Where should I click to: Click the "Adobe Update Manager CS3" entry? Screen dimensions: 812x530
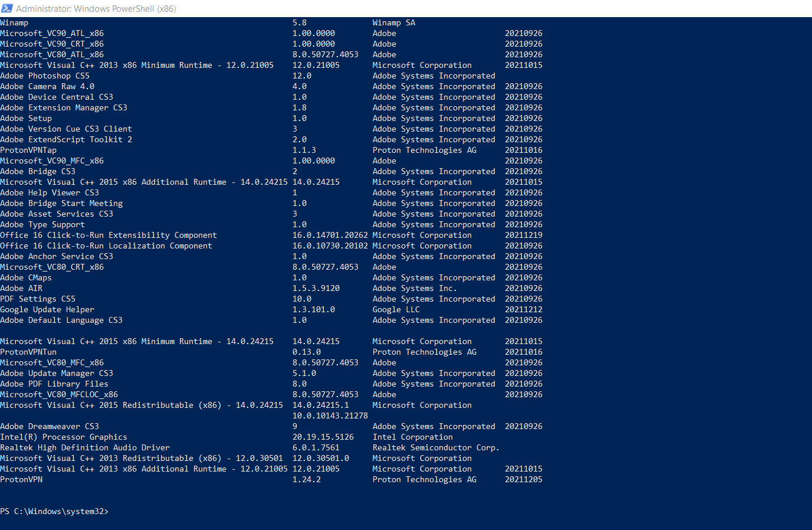tap(57, 374)
